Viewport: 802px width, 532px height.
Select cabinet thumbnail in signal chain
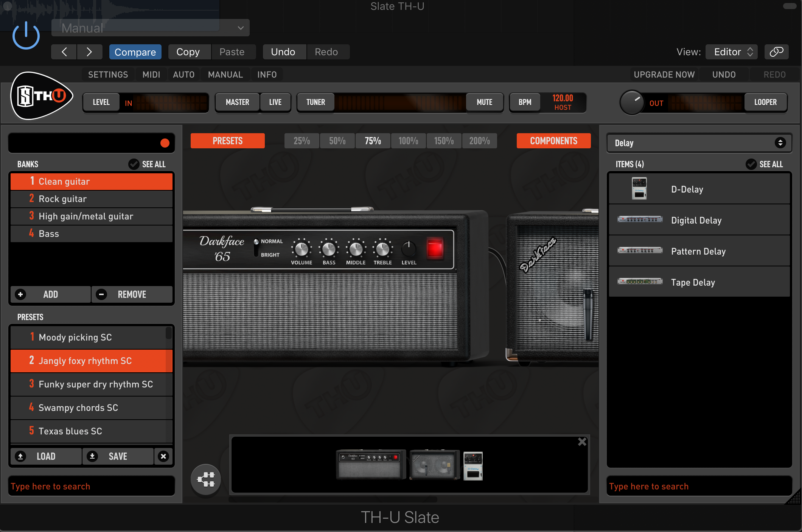click(434, 465)
